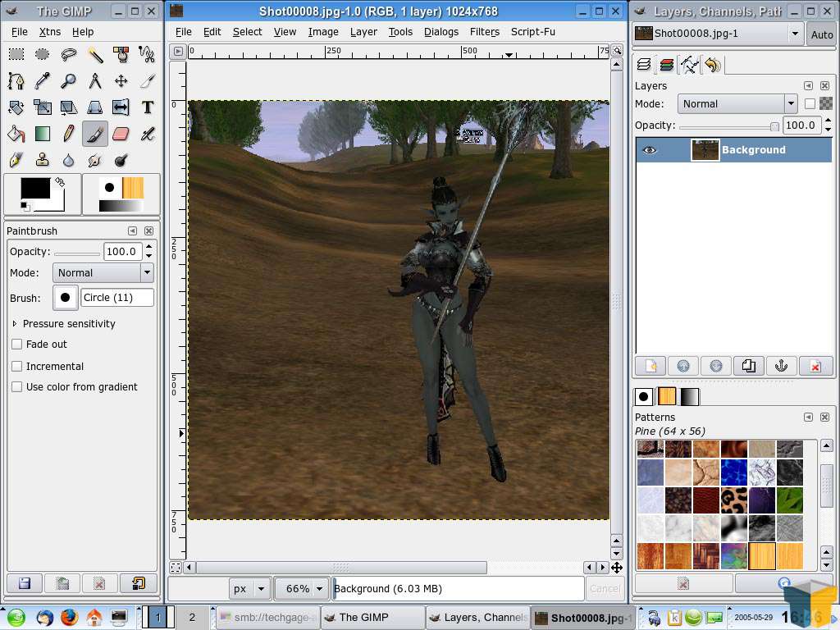Select the Zoom magnifier tool
The image size is (840, 630).
69,81
